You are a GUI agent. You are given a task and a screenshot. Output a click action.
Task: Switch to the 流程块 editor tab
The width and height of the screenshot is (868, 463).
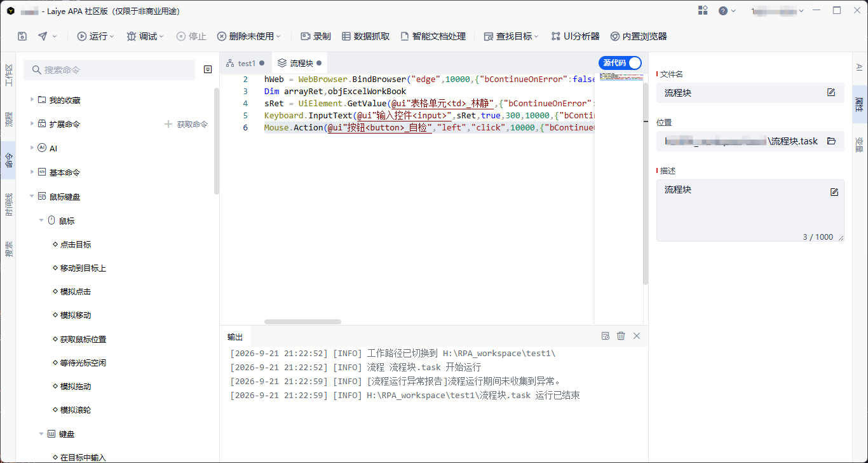point(299,63)
